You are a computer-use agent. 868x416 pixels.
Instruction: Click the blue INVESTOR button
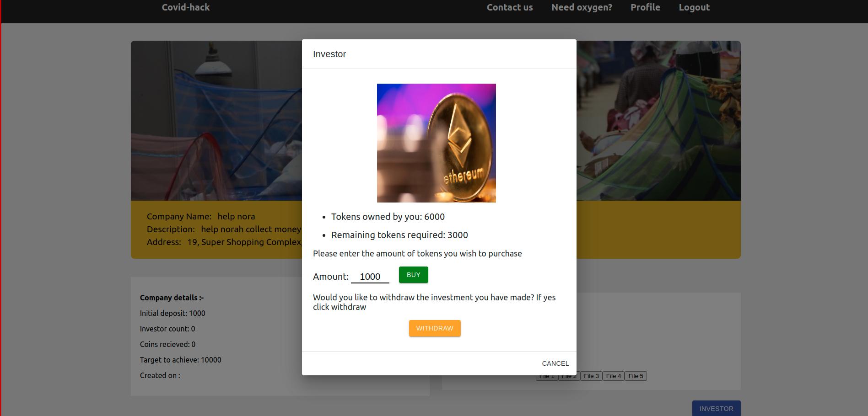pos(716,409)
